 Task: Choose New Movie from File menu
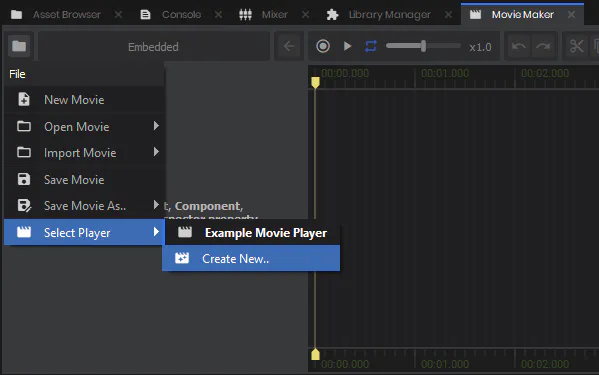(x=84, y=100)
